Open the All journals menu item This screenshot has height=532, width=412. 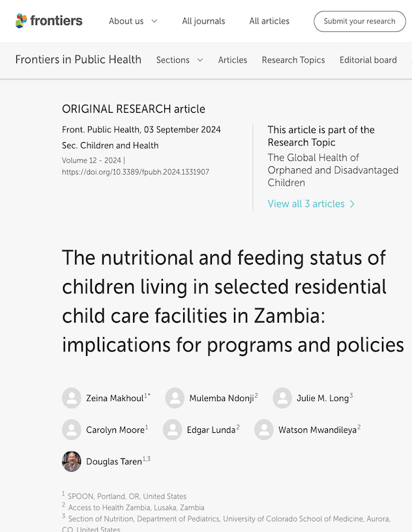pyautogui.click(x=203, y=21)
